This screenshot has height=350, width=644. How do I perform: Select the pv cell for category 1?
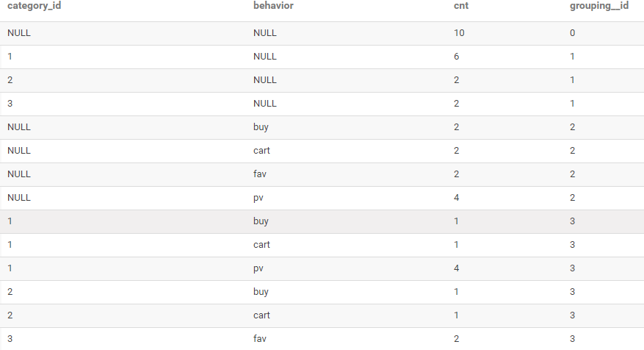point(258,268)
